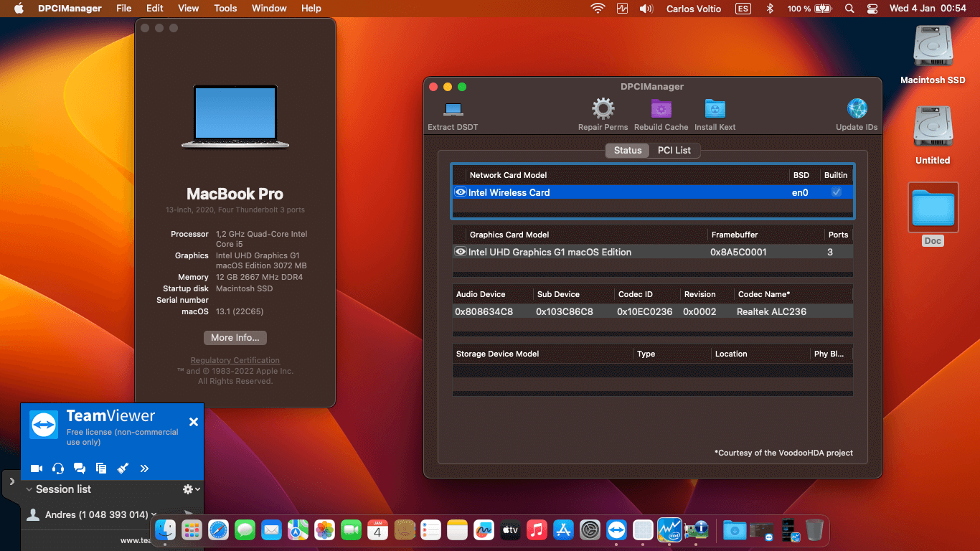
Task: Open the Regulatory Certification link
Action: [x=235, y=360]
